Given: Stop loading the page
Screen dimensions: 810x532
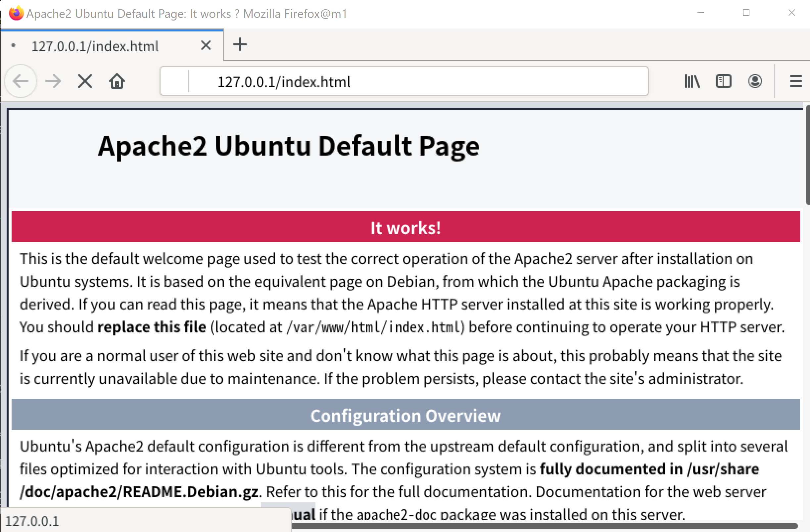Looking at the screenshot, I should pyautogui.click(x=85, y=81).
